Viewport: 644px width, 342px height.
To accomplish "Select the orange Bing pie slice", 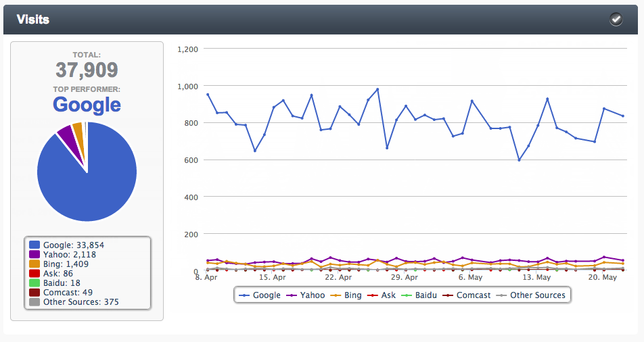I will (x=78, y=130).
